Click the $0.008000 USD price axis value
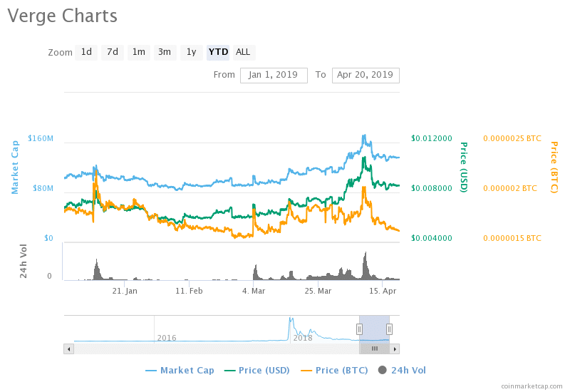Screen dimensions: 570x392 click(x=432, y=188)
